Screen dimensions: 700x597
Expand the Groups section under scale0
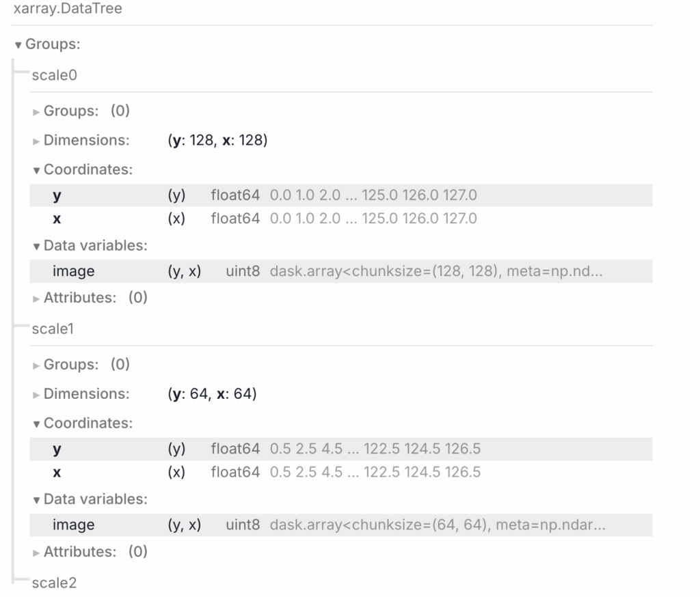70,111
